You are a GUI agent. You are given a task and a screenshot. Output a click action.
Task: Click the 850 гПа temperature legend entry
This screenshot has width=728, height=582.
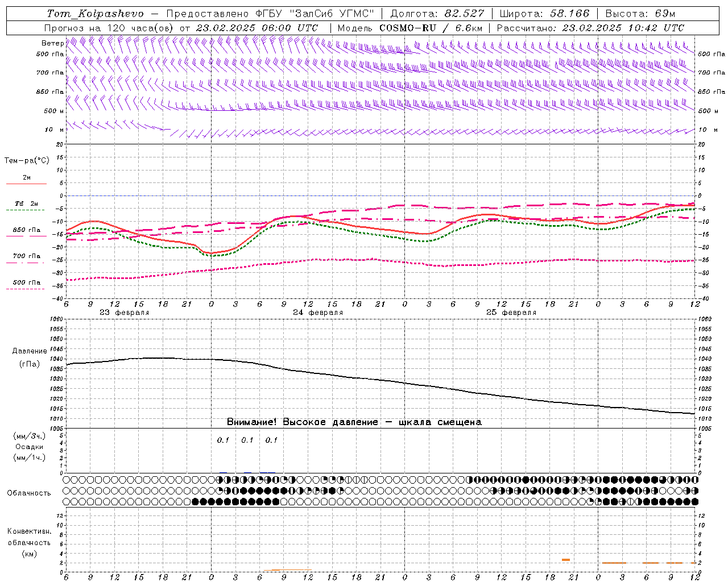pos(26,230)
